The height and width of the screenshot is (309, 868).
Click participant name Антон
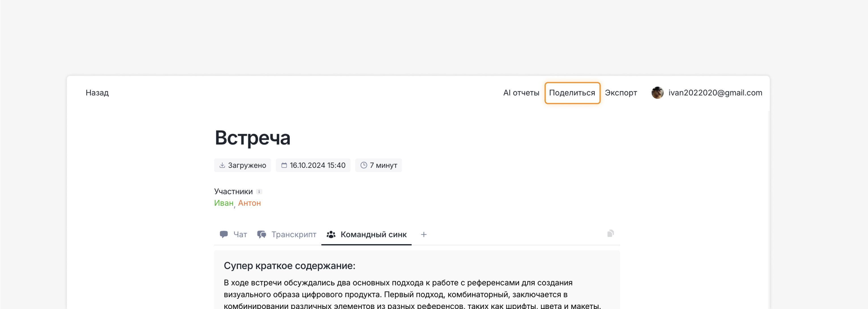pyautogui.click(x=249, y=203)
